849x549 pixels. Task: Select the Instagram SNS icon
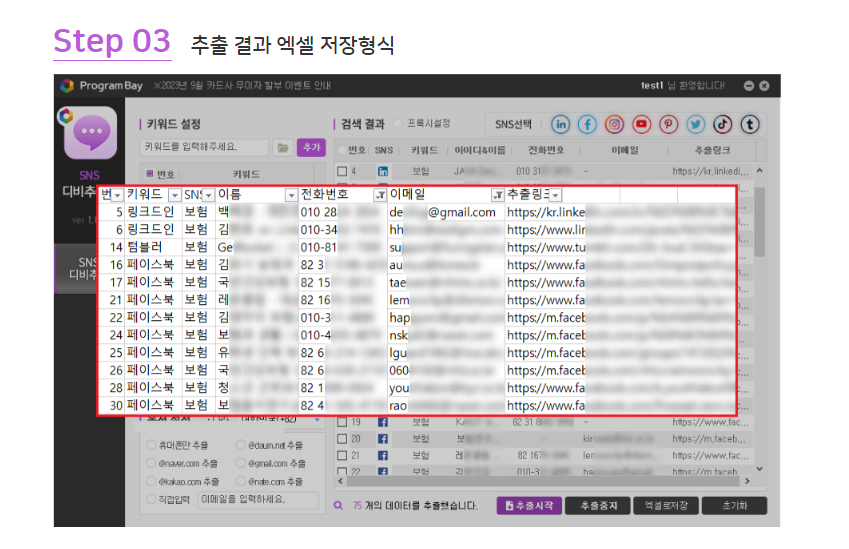[x=615, y=124]
